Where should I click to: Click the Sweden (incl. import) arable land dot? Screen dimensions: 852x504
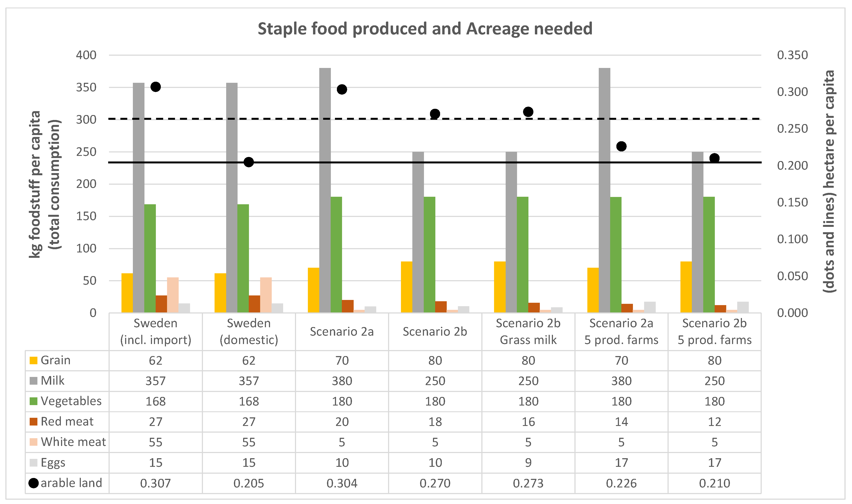click(x=155, y=87)
